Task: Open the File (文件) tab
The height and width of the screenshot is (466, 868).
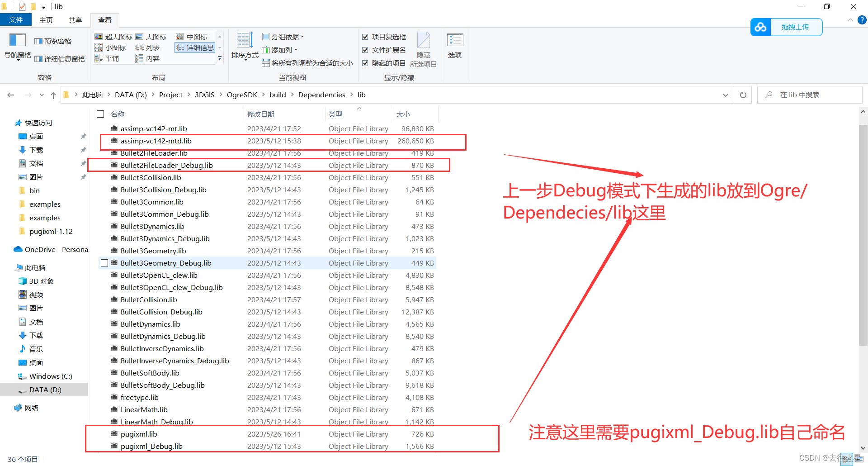Action: 16,20
